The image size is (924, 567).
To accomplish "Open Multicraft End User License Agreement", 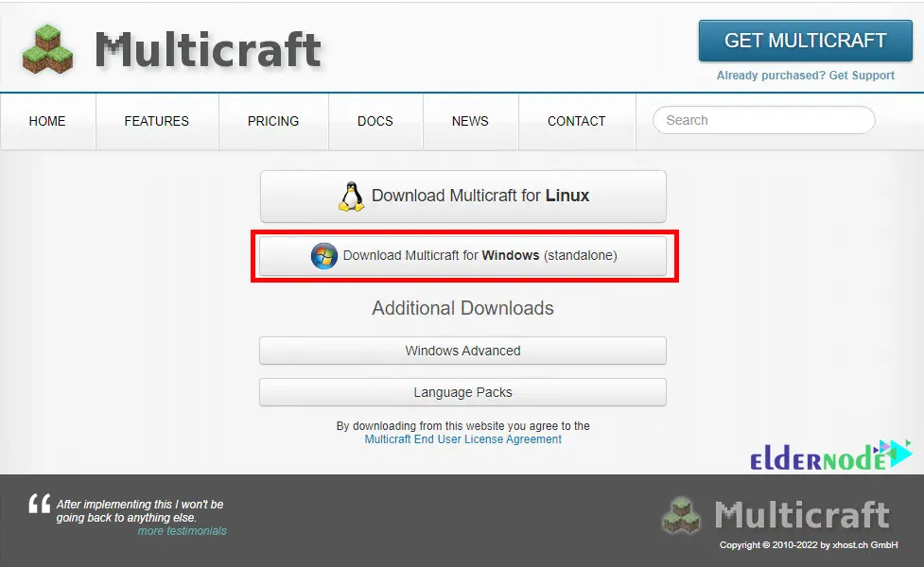I will pyautogui.click(x=463, y=439).
